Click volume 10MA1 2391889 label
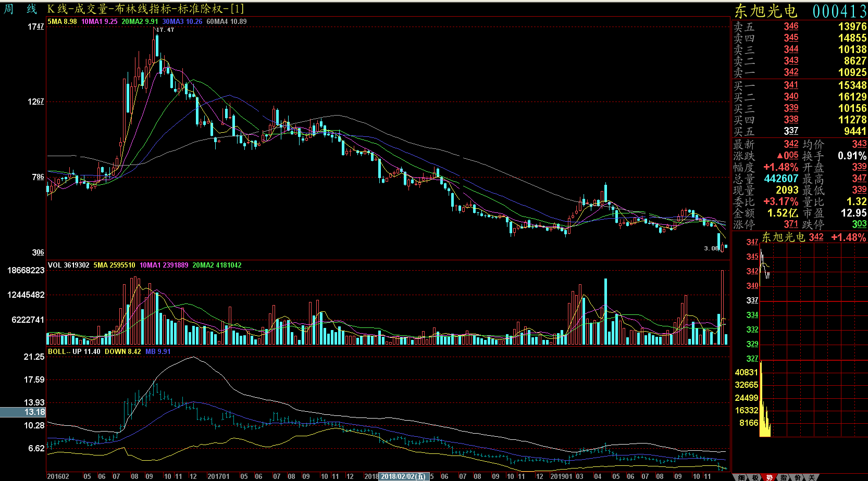Screen dimensions: 868x481 click(164, 265)
